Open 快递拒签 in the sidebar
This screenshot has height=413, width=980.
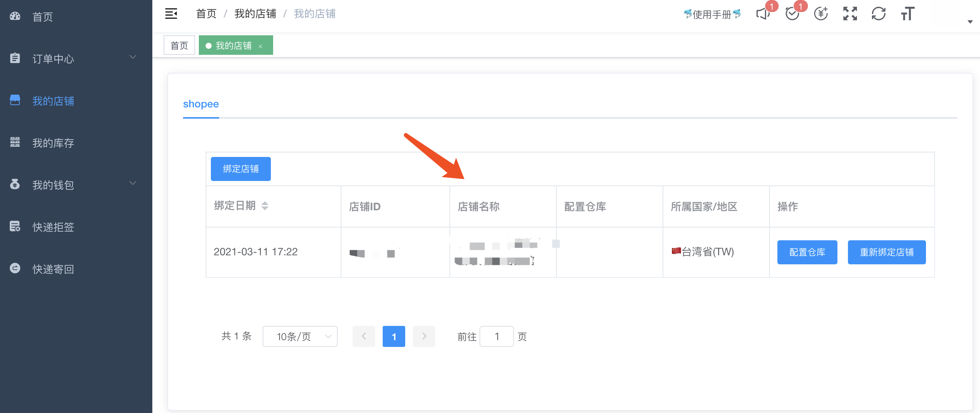[x=53, y=227]
